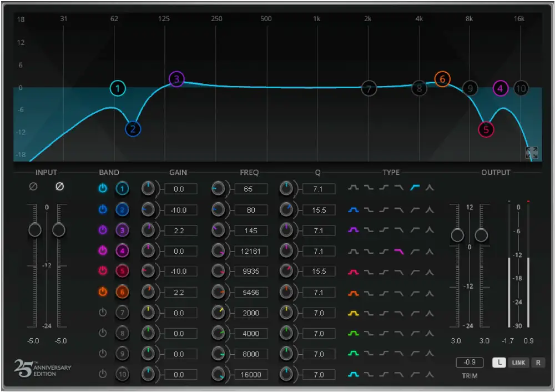Viewport: 555px width, 392px height.
Task: Adjust the left output level fader
Action: click(457, 235)
